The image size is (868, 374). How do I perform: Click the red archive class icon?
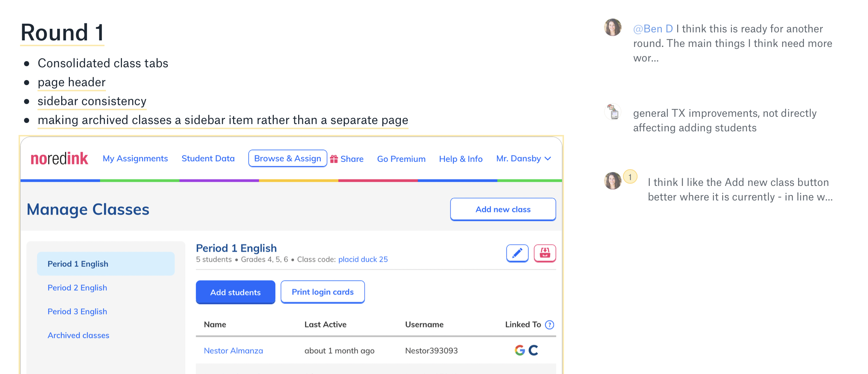coord(545,253)
